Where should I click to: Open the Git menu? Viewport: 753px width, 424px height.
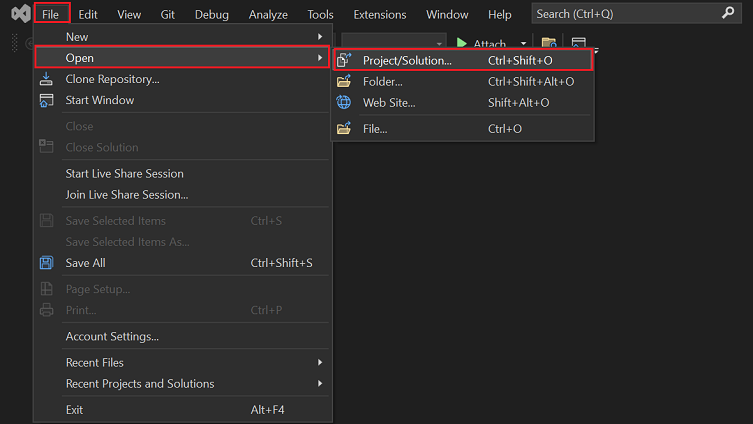coord(168,14)
